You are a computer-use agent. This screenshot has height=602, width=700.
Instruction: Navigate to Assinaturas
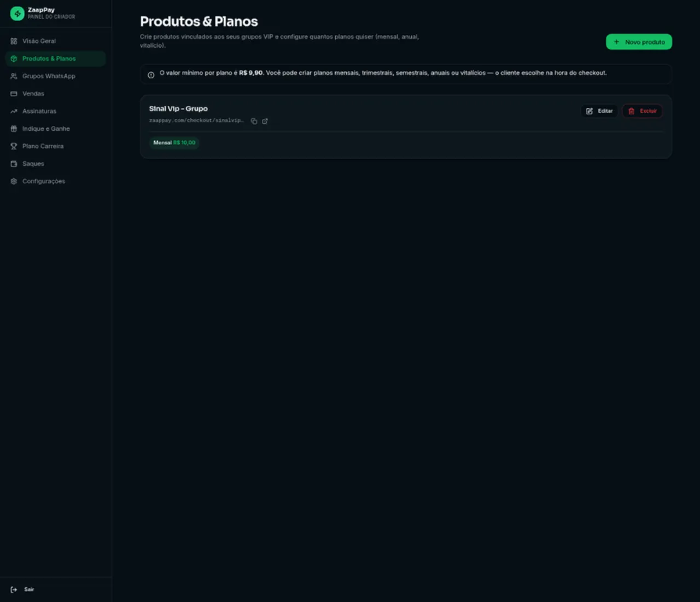click(55, 111)
